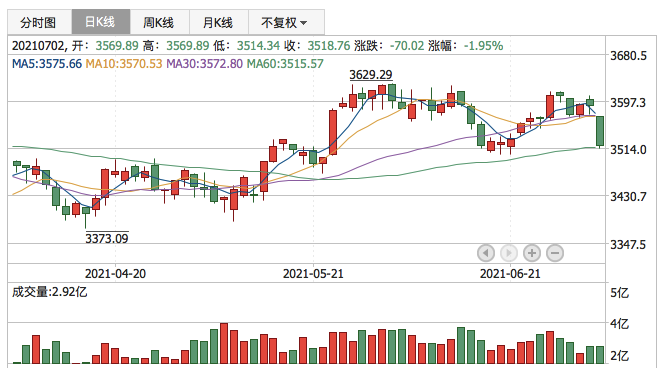Image resolution: width=664 pixels, height=379 pixels.
Task: Click the 3597.3 price axis value
Action: [x=628, y=102]
